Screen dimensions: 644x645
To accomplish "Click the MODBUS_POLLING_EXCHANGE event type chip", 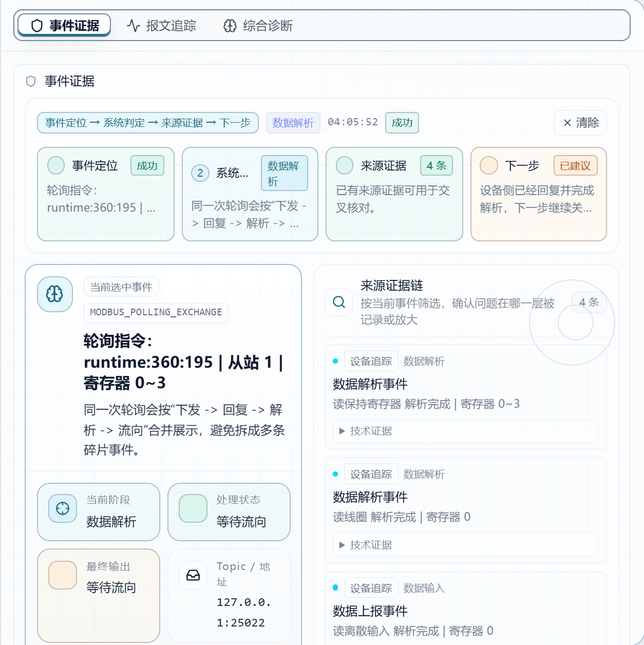I will point(156,313).
